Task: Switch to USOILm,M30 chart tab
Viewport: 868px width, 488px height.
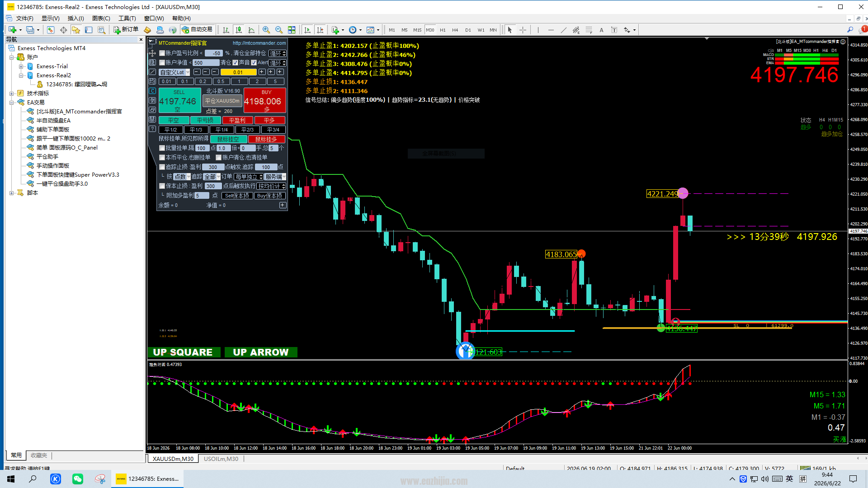Action: click(x=221, y=459)
